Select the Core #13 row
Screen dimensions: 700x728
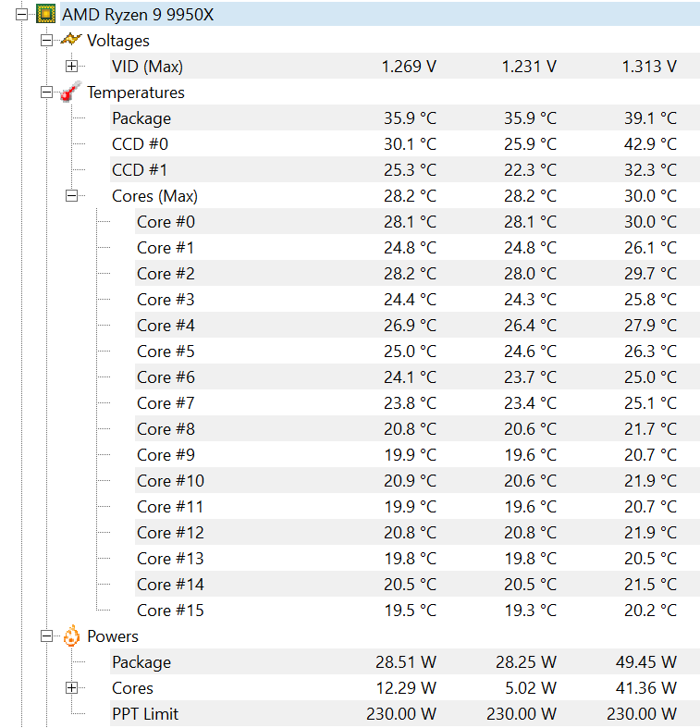(x=418, y=559)
